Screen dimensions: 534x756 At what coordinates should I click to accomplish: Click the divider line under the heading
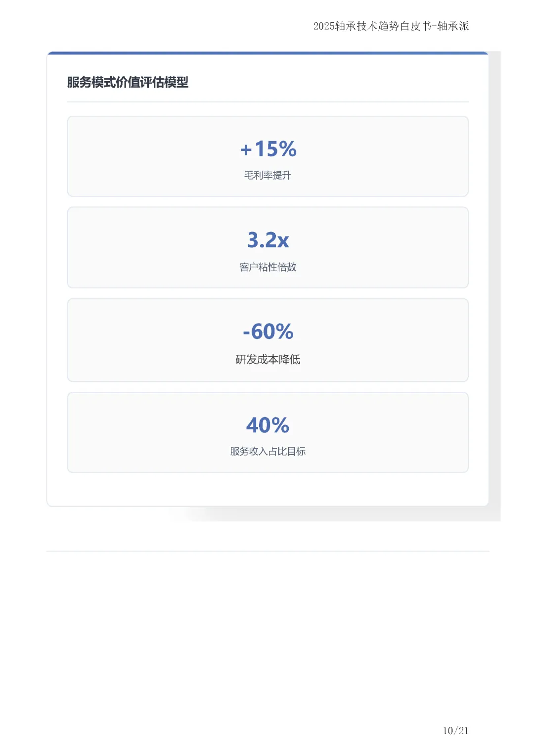267,102
